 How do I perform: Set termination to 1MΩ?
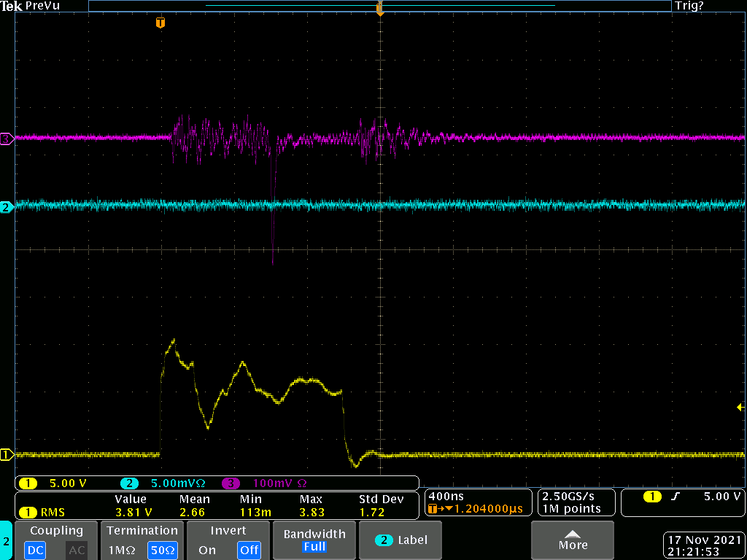point(122,550)
